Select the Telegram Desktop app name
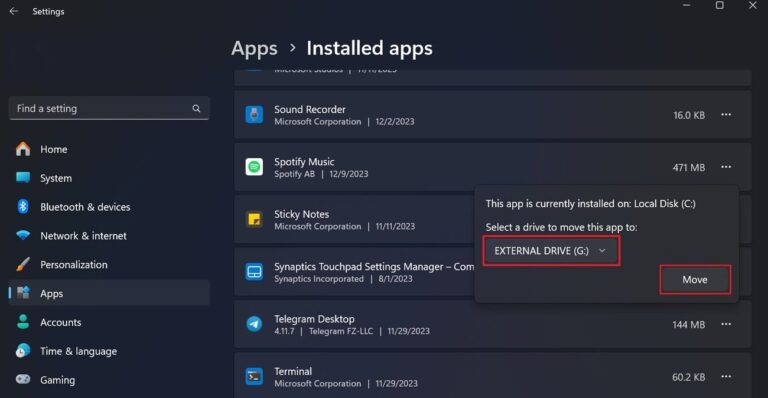Viewport: 768px width, 398px height. (x=314, y=319)
